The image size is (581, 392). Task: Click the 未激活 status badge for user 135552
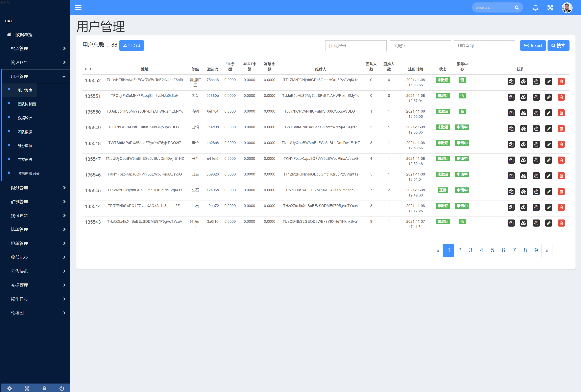443,80
